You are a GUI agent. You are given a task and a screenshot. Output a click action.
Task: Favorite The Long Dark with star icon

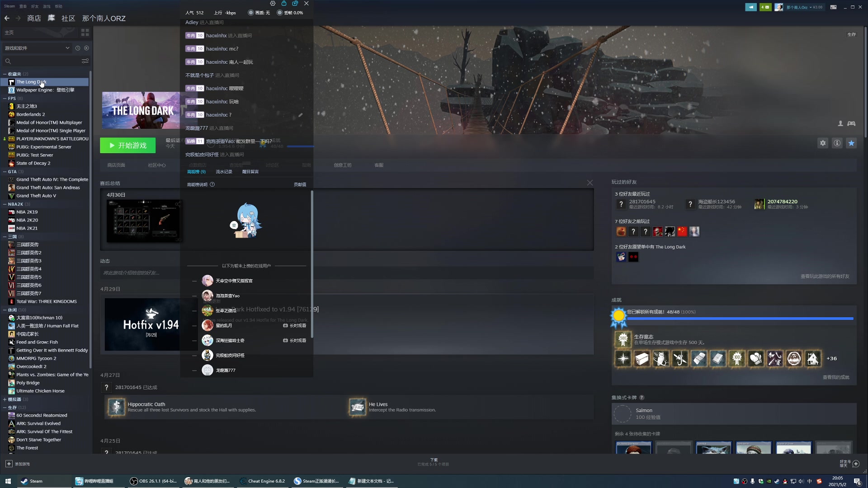[x=851, y=143]
